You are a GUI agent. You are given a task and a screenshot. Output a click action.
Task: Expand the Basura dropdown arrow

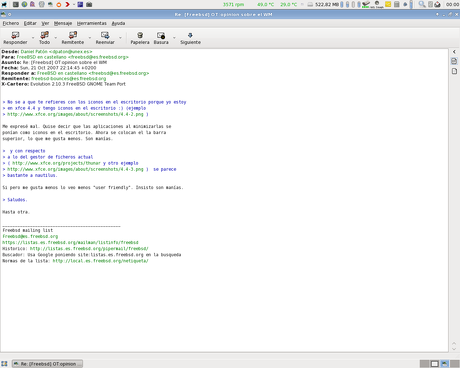pos(174,38)
